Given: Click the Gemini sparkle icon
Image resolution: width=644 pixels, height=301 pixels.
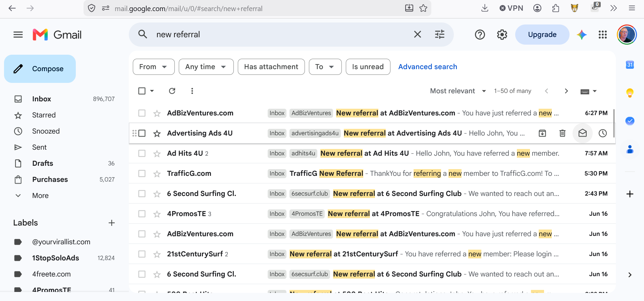Looking at the screenshot, I should point(582,35).
